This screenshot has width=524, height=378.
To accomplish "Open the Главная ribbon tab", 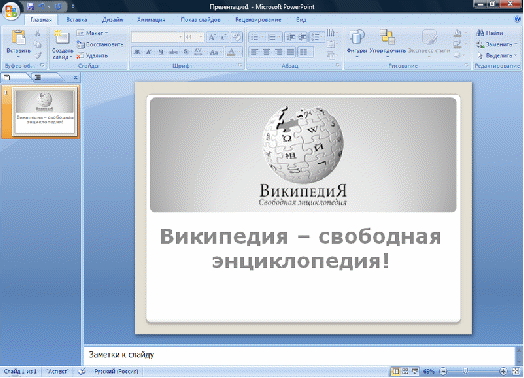I will point(41,20).
